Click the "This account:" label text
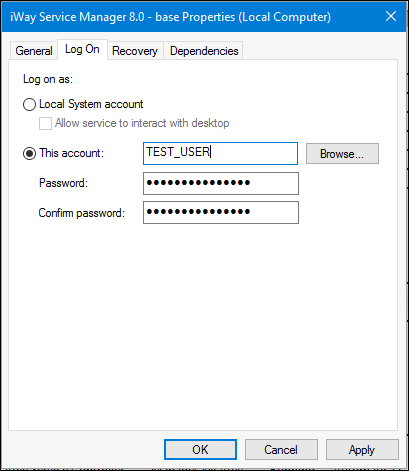The height and width of the screenshot is (471, 409). pos(72,153)
